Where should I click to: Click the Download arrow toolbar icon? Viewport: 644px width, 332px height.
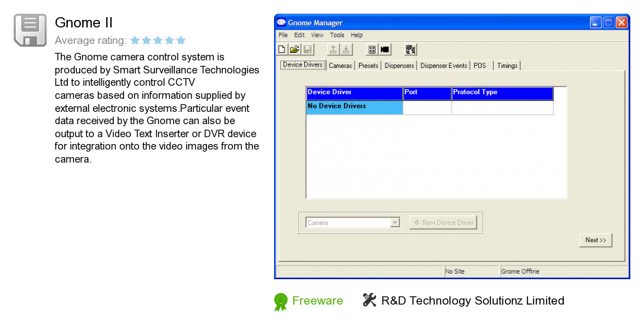click(346, 49)
